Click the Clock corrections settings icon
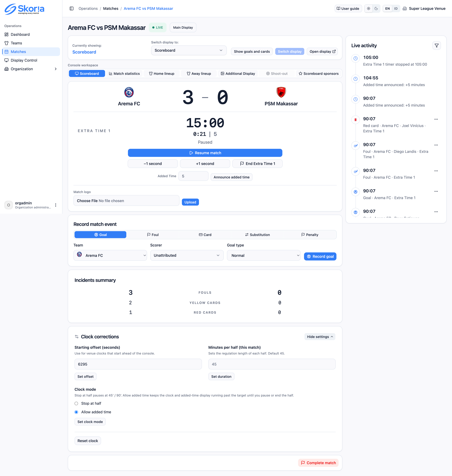Screen dimensions: 452x476 [77, 337]
